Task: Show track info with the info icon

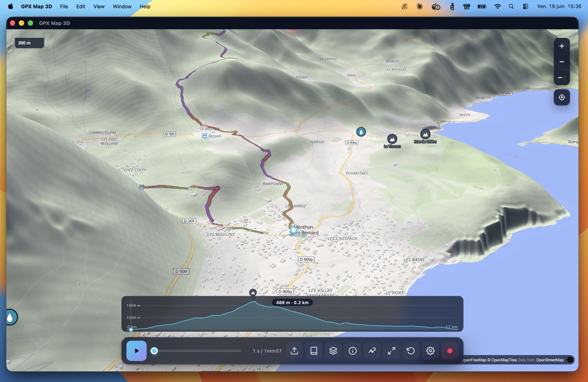Action: (353, 351)
